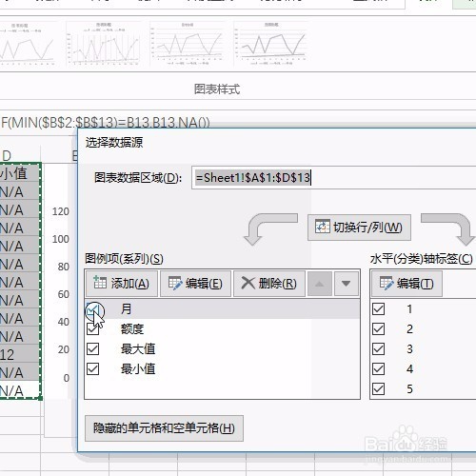The height and width of the screenshot is (476, 476).
Task: Click the 小值 header cell in column D
Action: pyautogui.click(x=20, y=173)
